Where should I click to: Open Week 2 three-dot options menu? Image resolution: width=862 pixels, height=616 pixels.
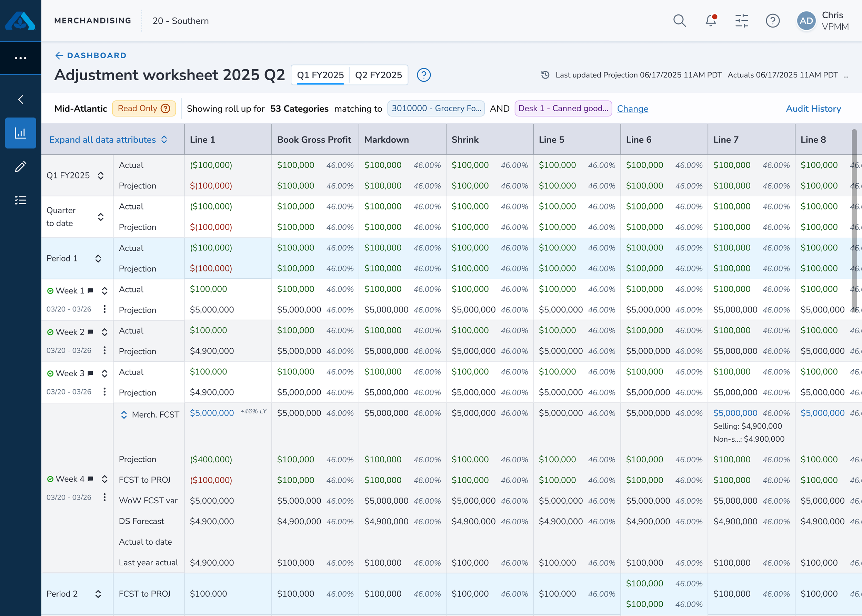coord(104,350)
